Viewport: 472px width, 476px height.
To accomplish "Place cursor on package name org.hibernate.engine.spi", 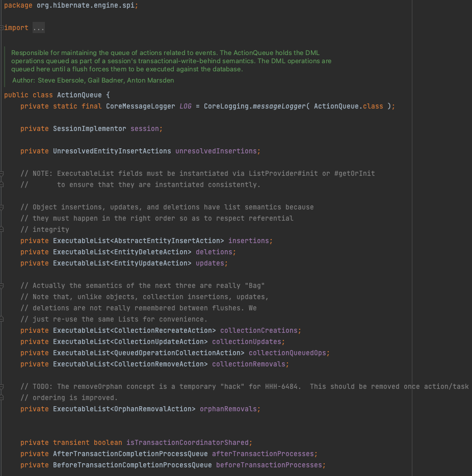I will coord(86,6).
